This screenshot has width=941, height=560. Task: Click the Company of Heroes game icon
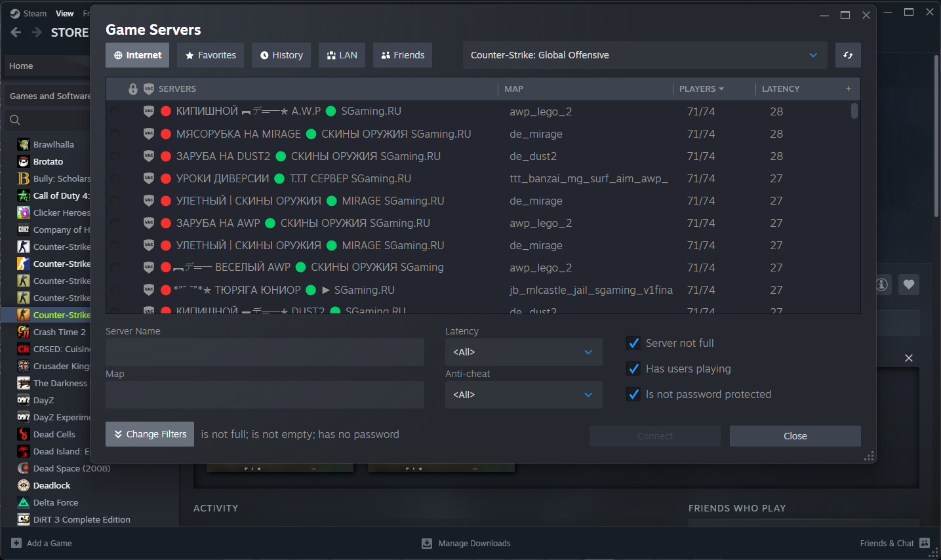(x=24, y=230)
